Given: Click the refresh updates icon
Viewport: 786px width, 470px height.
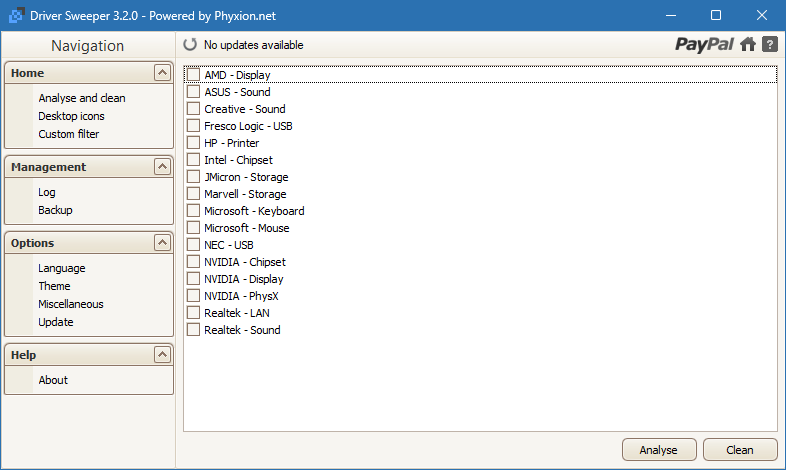Looking at the screenshot, I should click(190, 45).
